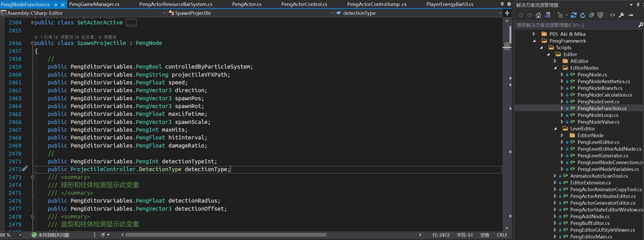Click the collapsed [...] box after SetActorActive
644x240 pixels.
(x=131, y=23)
